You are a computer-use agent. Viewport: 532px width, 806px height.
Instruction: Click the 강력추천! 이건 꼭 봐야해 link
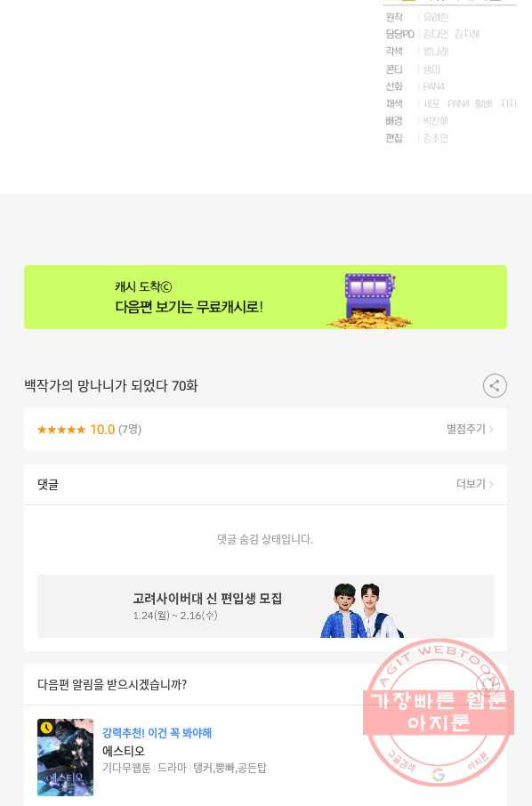157,732
